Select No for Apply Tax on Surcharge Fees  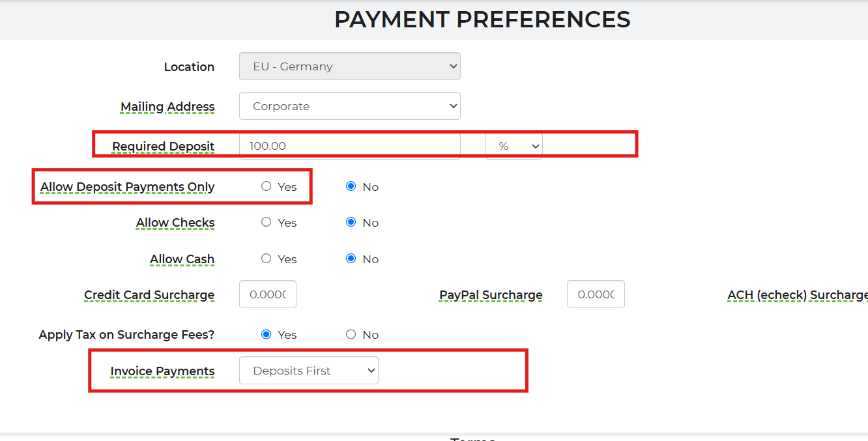351,334
